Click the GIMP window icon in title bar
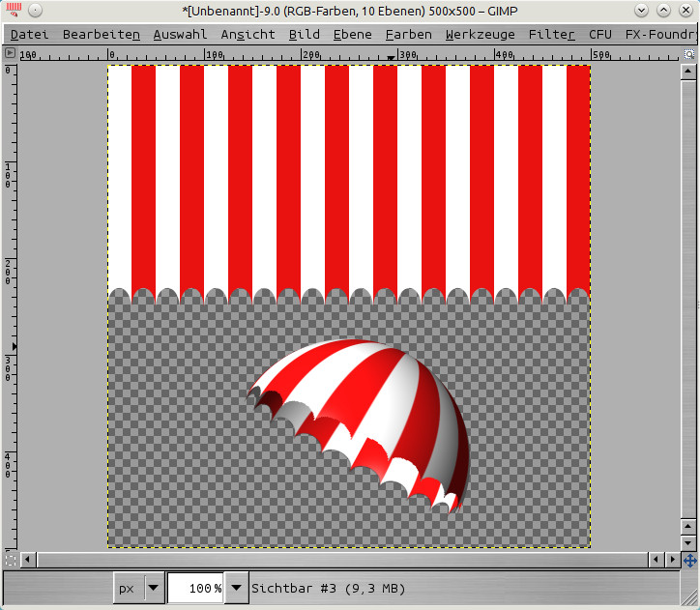 tap(14, 10)
